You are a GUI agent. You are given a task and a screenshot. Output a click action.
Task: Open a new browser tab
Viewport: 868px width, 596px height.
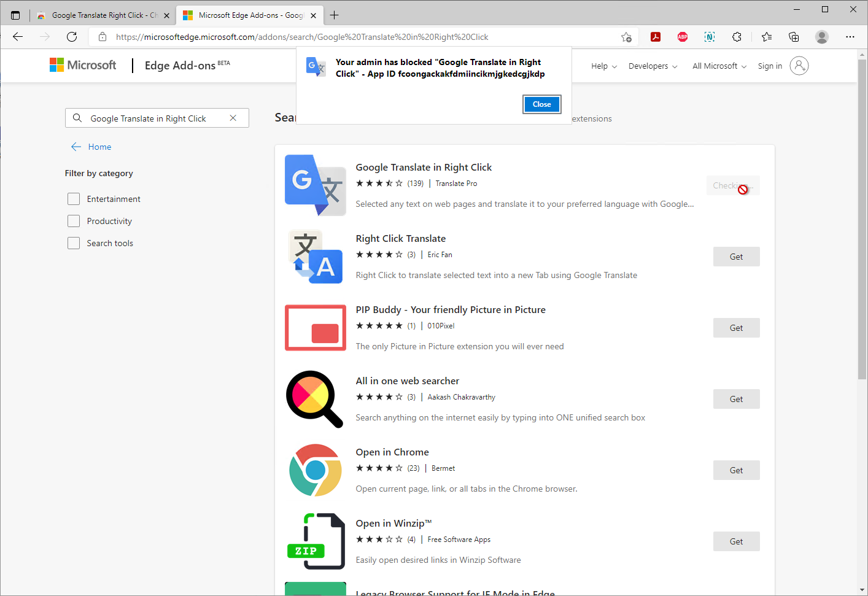tap(335, 15)
